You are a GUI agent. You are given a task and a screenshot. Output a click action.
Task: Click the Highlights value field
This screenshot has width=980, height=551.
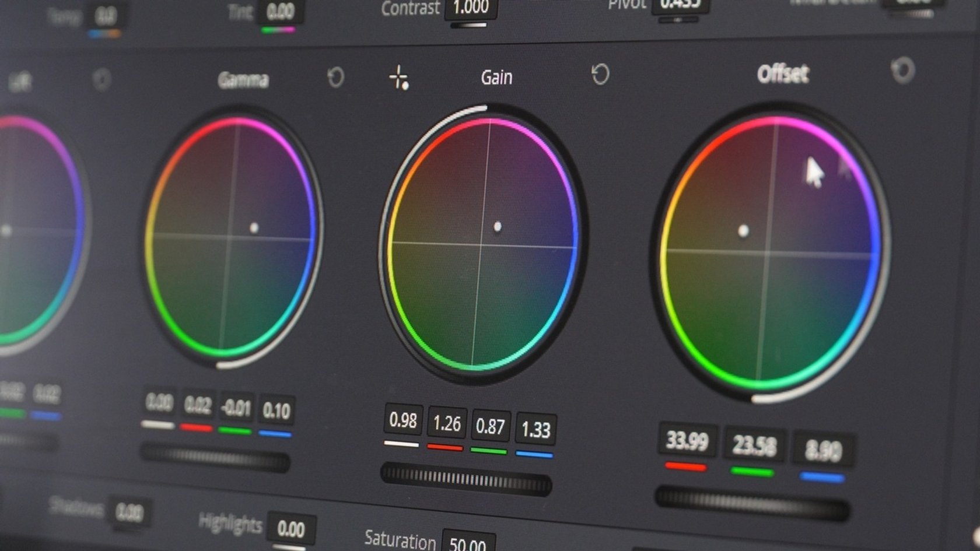point(291,526)
